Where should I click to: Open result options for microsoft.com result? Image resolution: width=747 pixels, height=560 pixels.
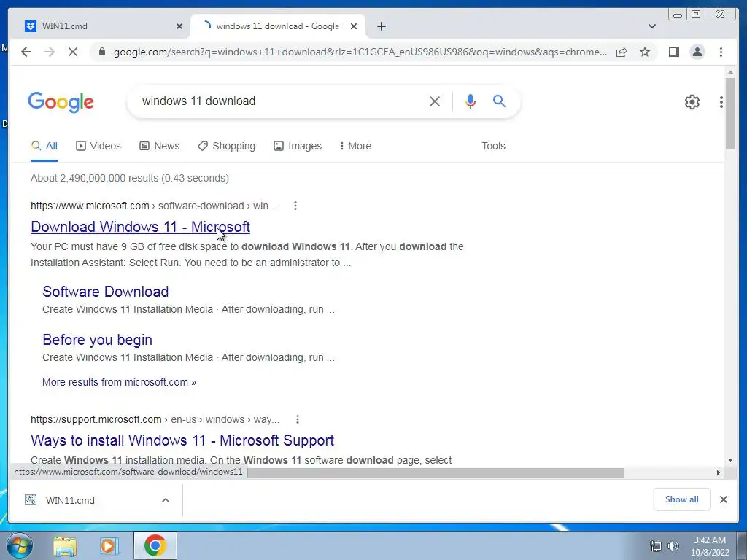click(x=295, y=206)
